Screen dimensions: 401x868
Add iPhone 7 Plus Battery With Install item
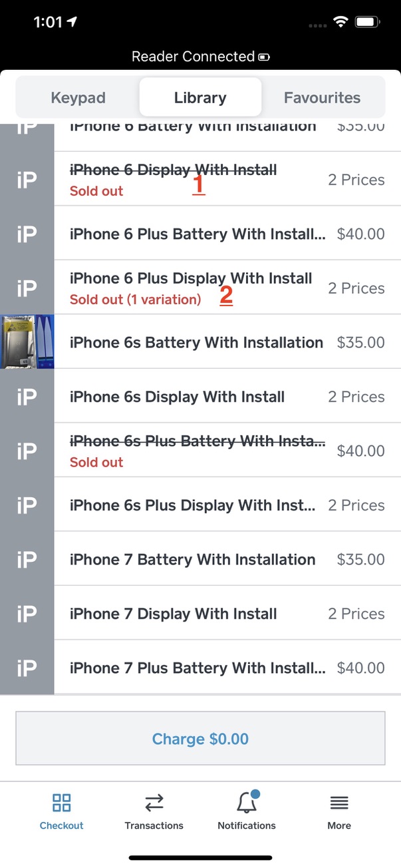click(x=198, y=668)
